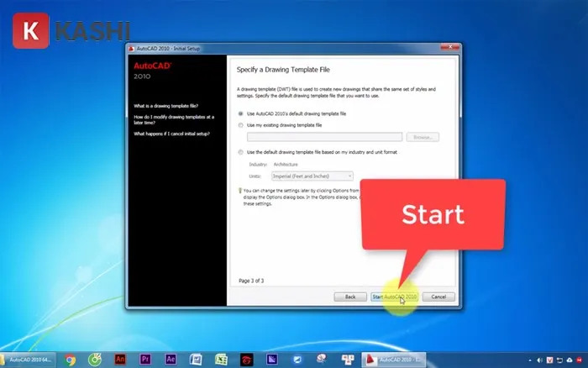
Task: Click the 'Specify a Drawing Template File' heading
Action: [283, 70]
